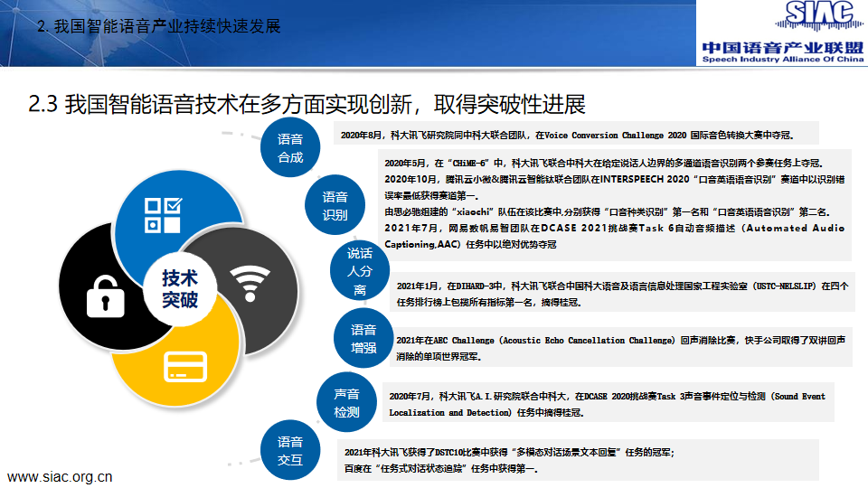
Task: Select the 语音交互 circle
Action: (290, 450)
